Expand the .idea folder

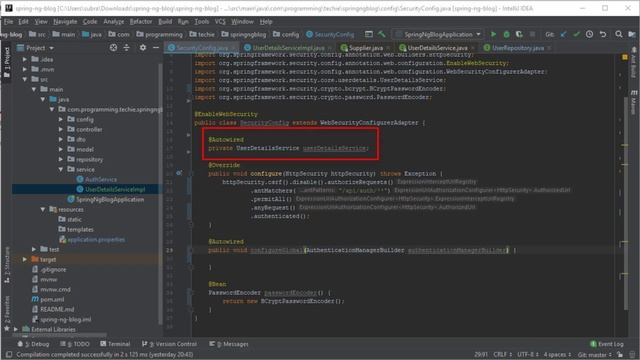[24, 59]
